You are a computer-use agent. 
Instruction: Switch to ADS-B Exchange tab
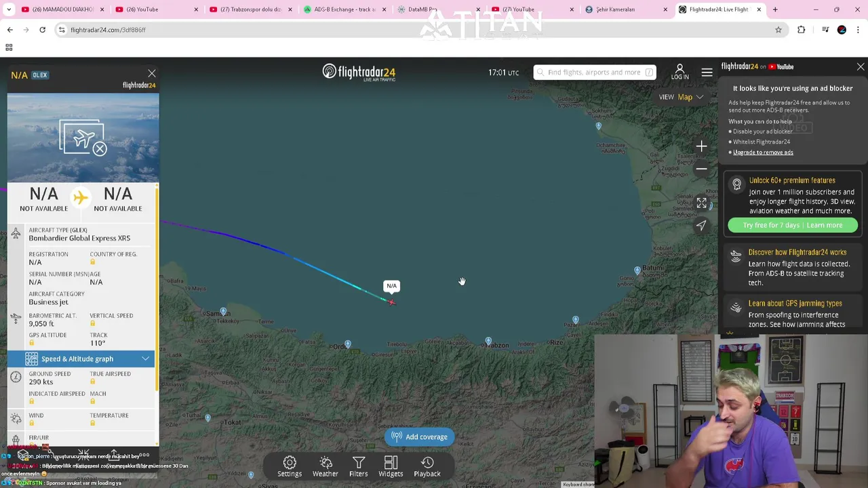click(x=343, y=9)
